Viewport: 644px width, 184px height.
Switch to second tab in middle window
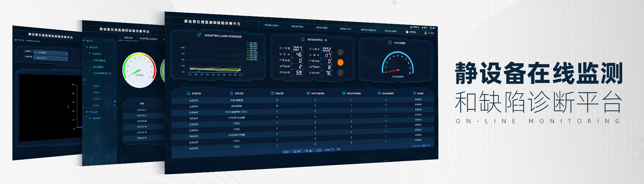point(148,39)
